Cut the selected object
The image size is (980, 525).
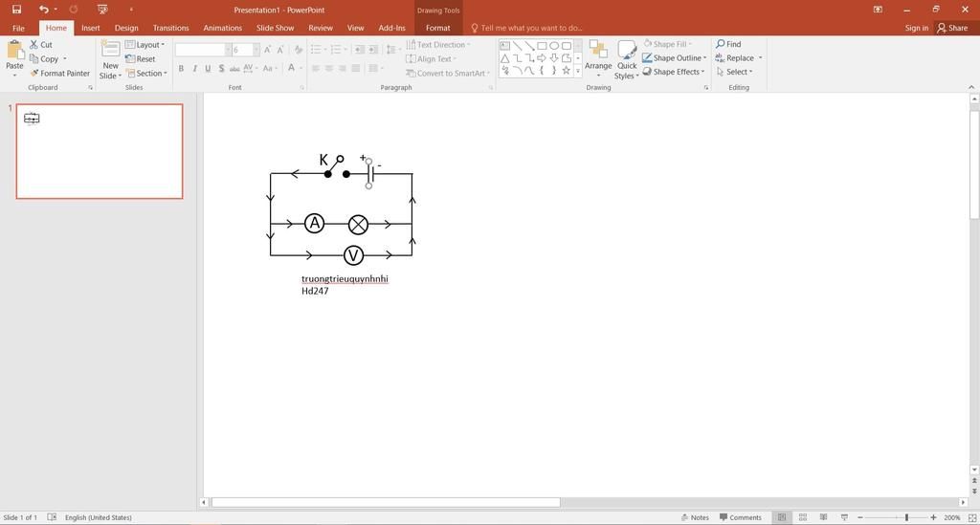[41, 44]
